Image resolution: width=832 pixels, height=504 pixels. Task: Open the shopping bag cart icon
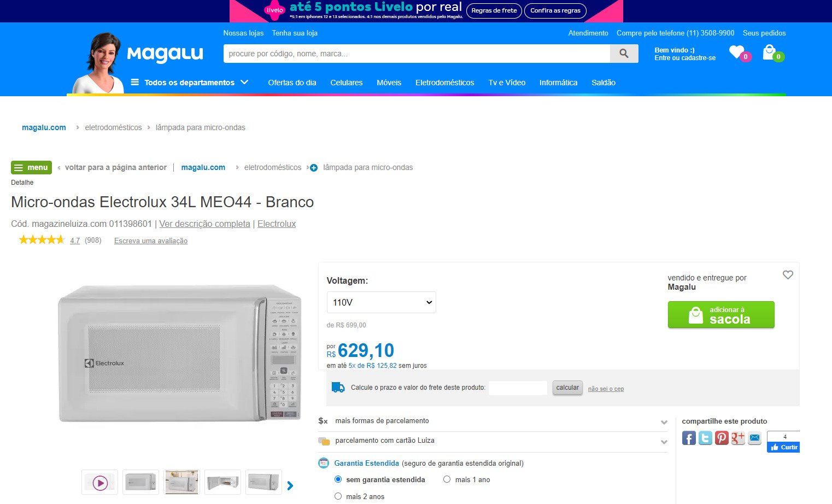coord(769,52)
